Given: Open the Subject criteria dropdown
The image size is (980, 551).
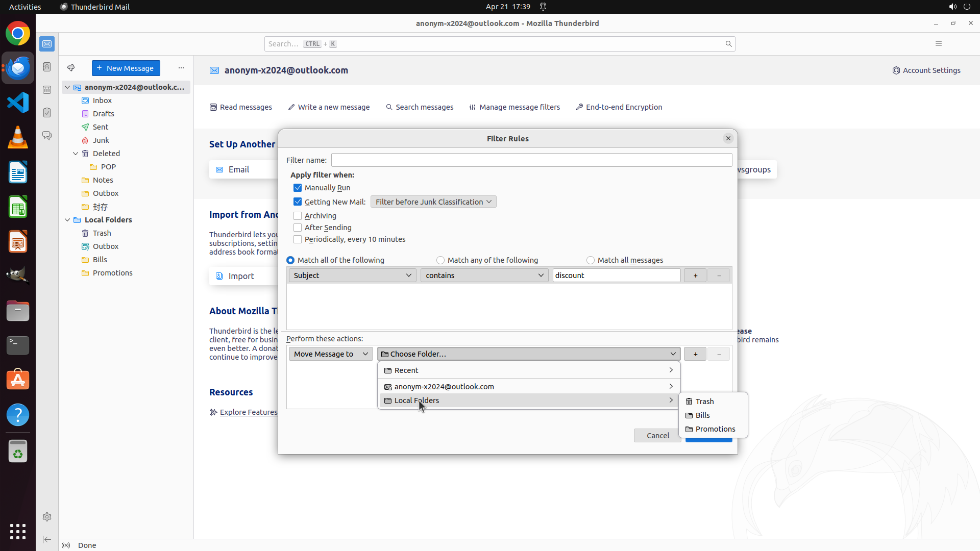Looking at the screenshot, I should pyautogui.click(x=352, y=275).
